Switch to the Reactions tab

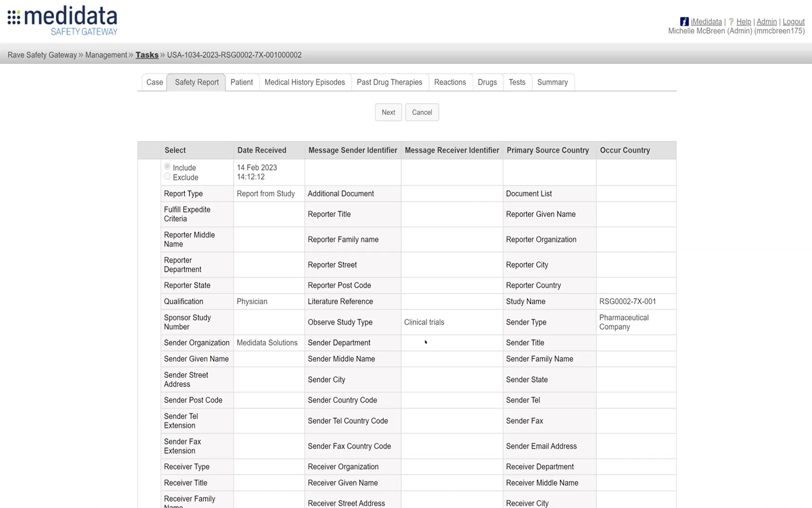point(449,82)
